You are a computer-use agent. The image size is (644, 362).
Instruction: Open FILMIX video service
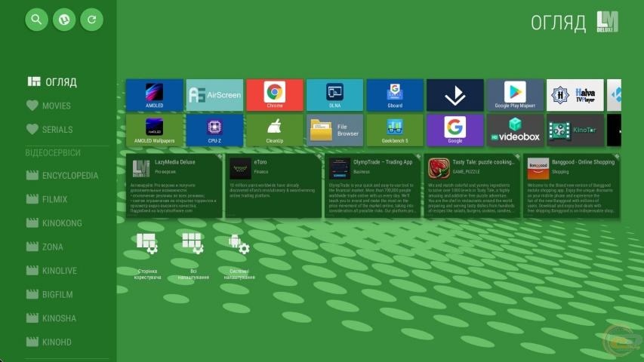coord(46,199)
